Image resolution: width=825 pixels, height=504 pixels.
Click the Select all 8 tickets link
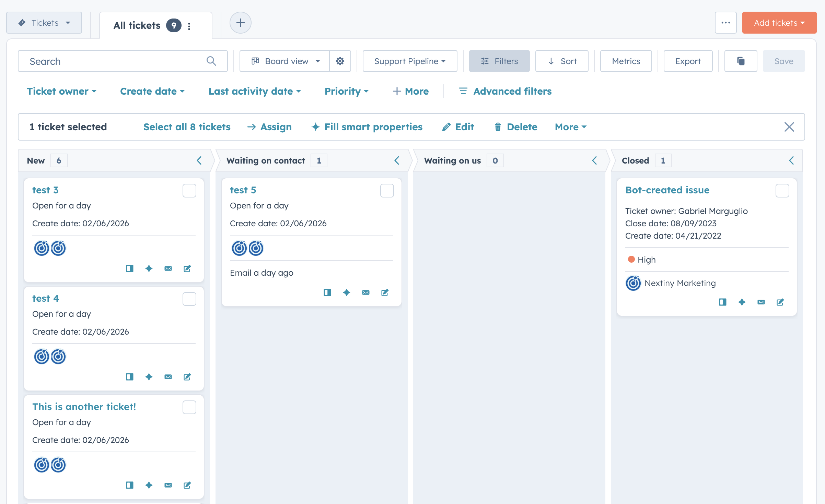(187, 127)
